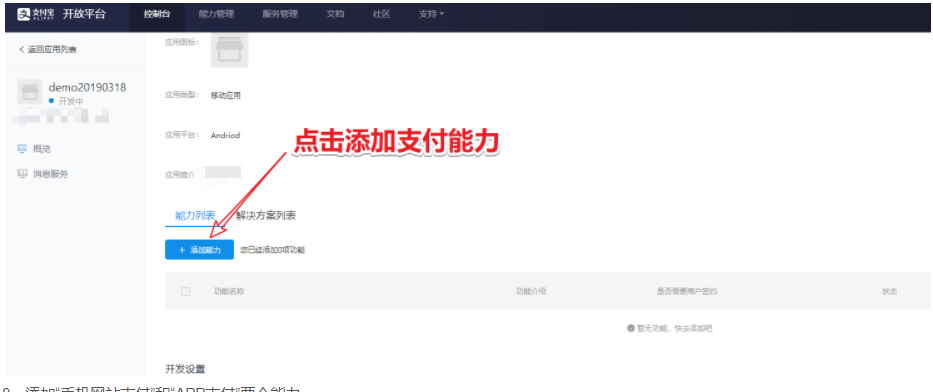Click the 移动应用 application type value

tap(226, 95)
